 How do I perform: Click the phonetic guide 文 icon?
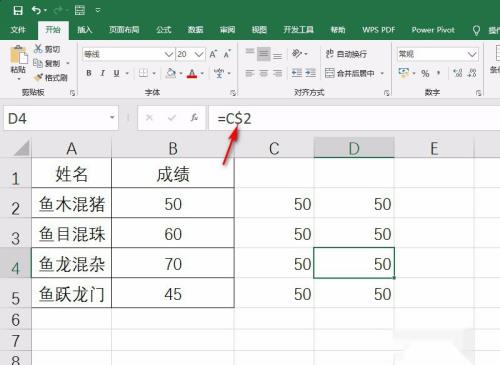[219, 73]
